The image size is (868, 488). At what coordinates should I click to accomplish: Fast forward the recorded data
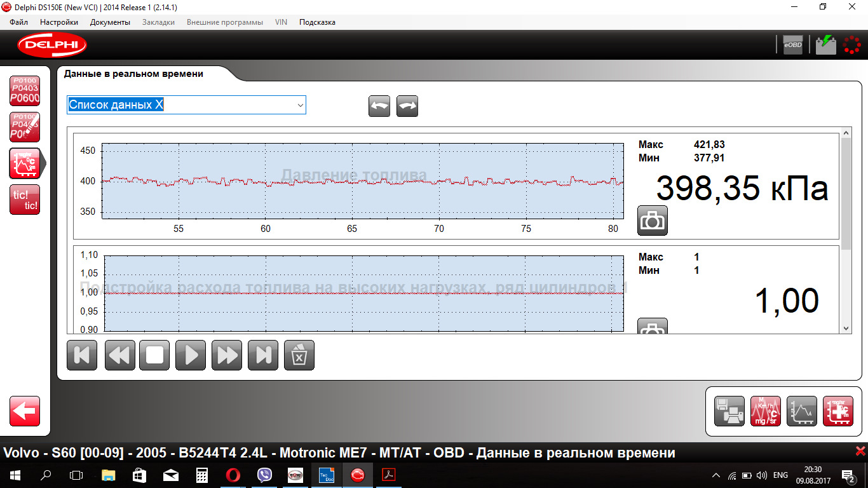click(227, 355)
